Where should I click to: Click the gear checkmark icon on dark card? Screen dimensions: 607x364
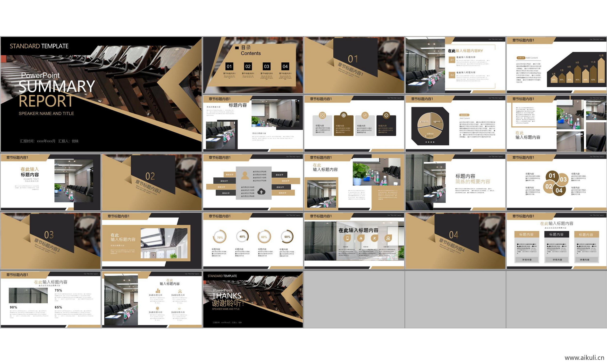(386, 115)
